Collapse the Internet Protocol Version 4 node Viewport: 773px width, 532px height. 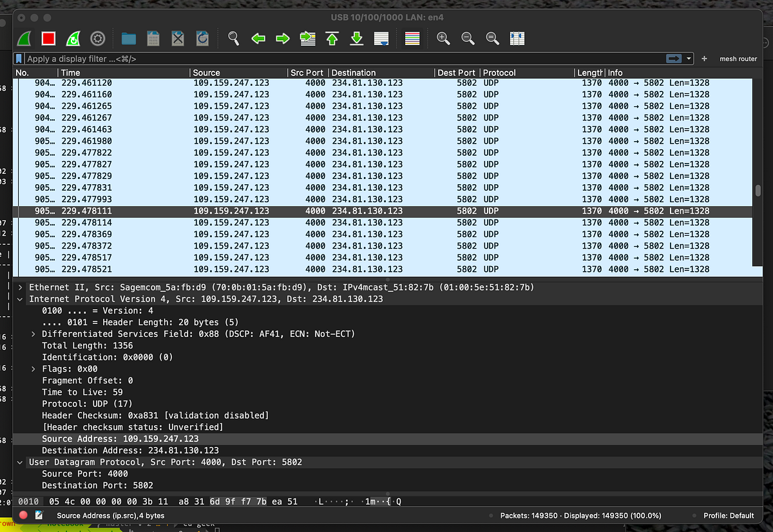pyautogui.click(x=21, y=299)
